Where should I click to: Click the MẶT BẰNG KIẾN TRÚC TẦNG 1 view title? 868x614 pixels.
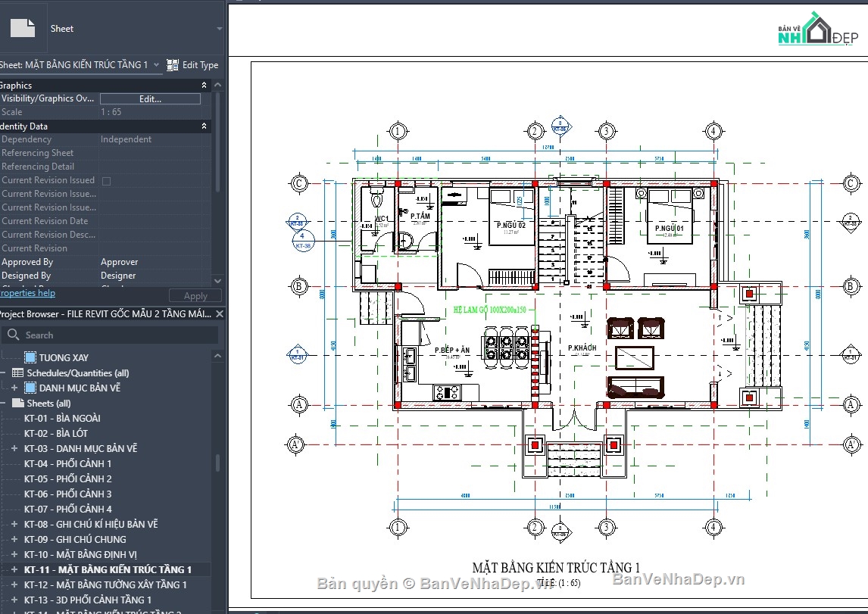point(556,568)
